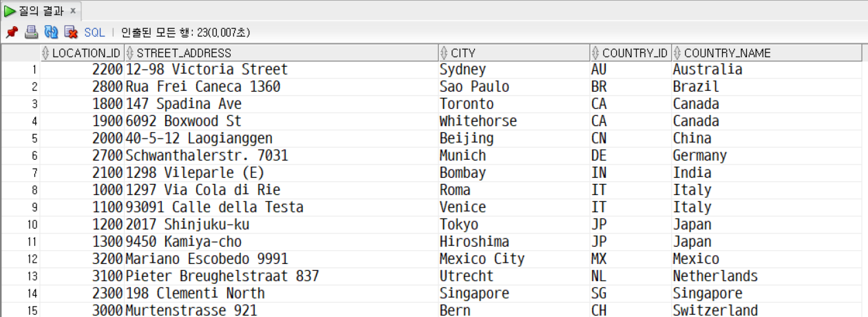The image size is (868, 317).
Task: Select the Tokyo city cell
Action: click(x=514, y=225)
